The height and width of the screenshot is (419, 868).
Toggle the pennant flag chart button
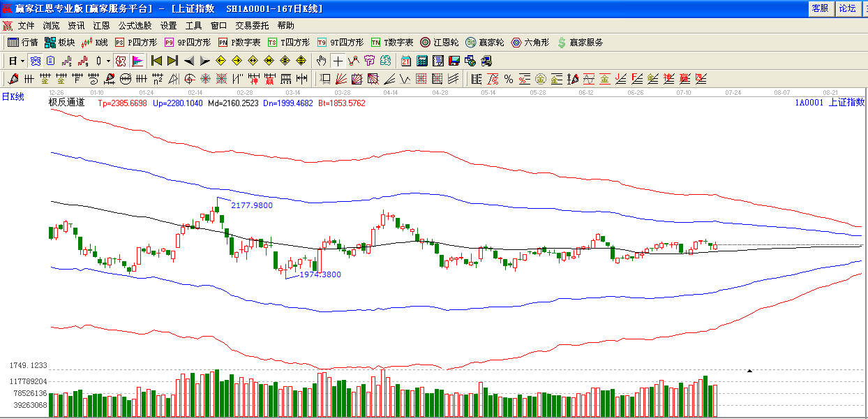137,61
